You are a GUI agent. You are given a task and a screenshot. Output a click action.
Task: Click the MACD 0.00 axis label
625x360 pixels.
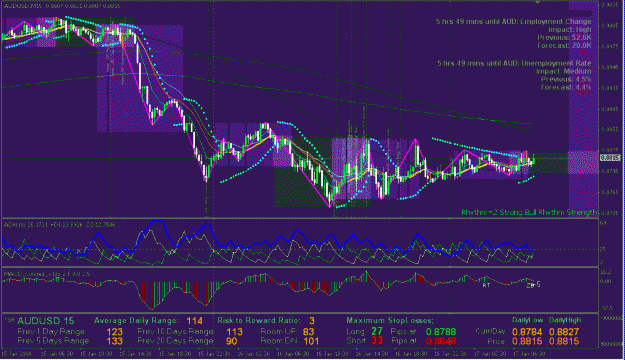click(605, 281)
